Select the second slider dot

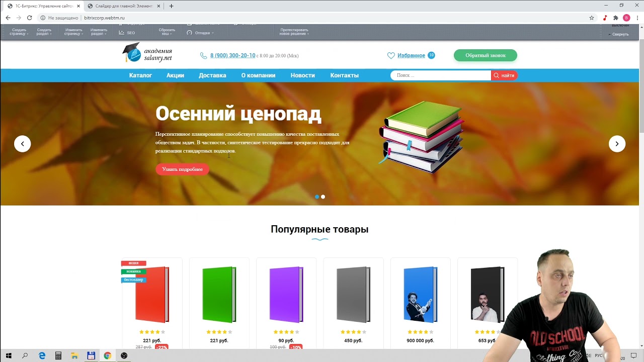[323, 197]
